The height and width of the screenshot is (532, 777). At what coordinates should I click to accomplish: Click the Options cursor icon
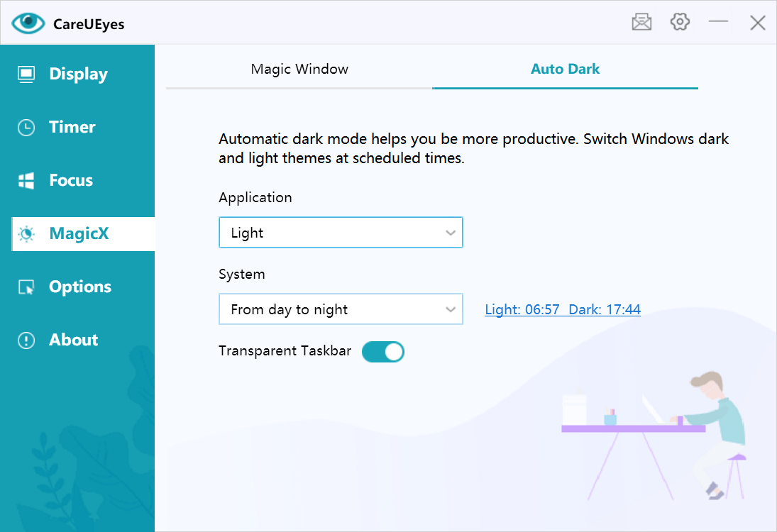click(x=26, y=287)
